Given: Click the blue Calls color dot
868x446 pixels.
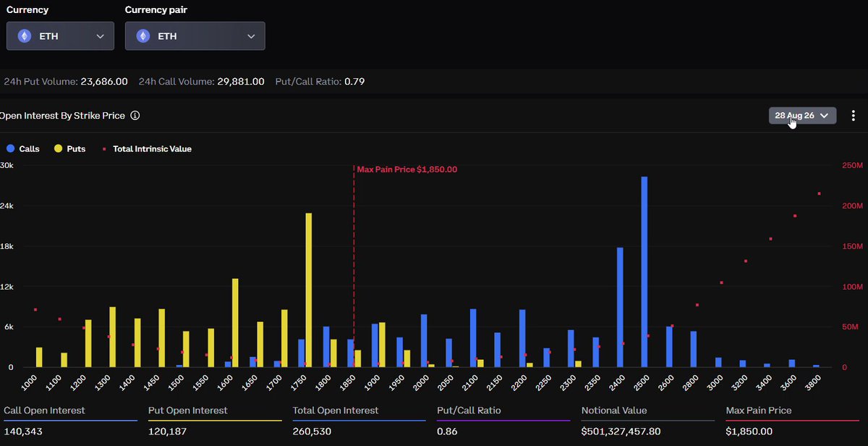Looking at the screenshot, I should click(10, 148).
